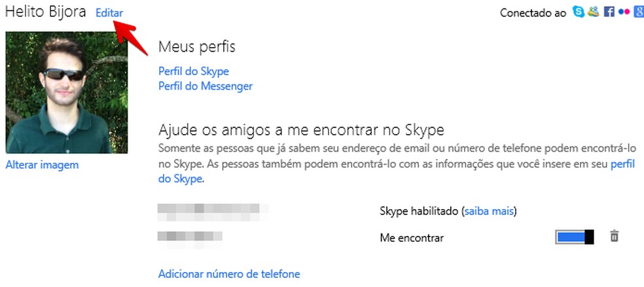Open the Perfil do Messenger link
644x287 pixels.
[206, 86]
